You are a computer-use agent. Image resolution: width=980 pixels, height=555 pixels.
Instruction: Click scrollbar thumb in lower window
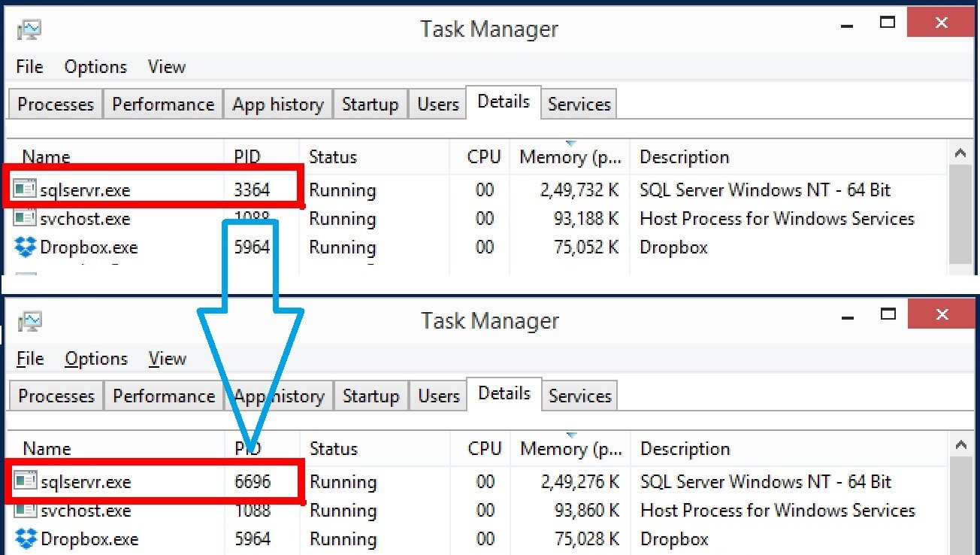tap(960, 505)
